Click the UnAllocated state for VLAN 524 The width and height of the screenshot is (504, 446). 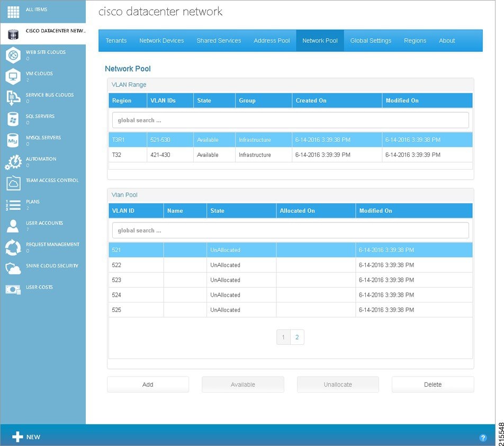click(x=241, y=295)
